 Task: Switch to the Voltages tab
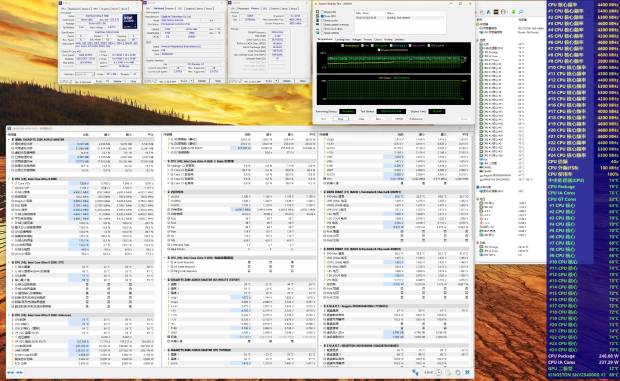point(357,39)
